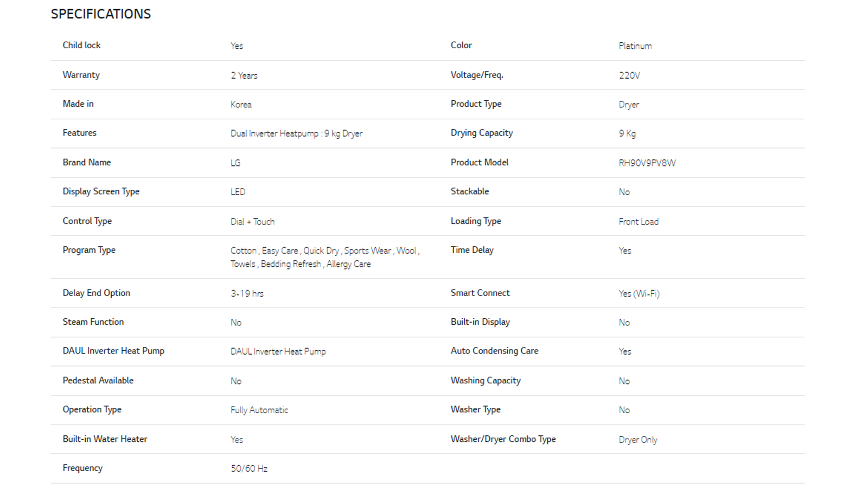
Task: Select the Auto Condensing Care label
Action: click(x=495, y=351)
